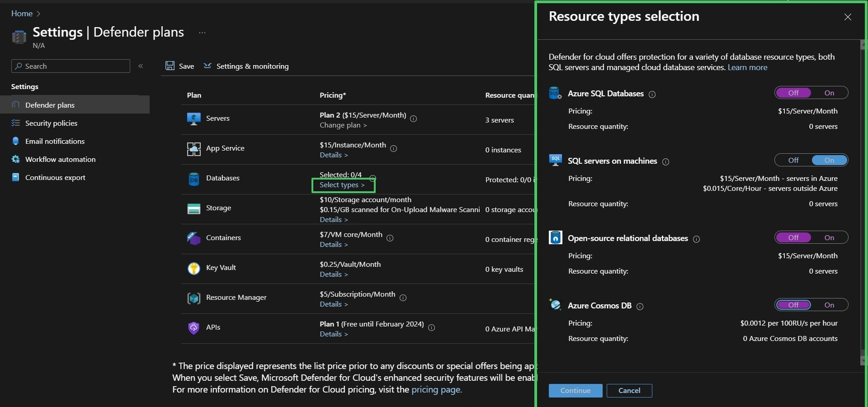The height and width of the screenshot is (407, 868).
Task: Expand Details for Key Vault
Action: pos(334,274)
